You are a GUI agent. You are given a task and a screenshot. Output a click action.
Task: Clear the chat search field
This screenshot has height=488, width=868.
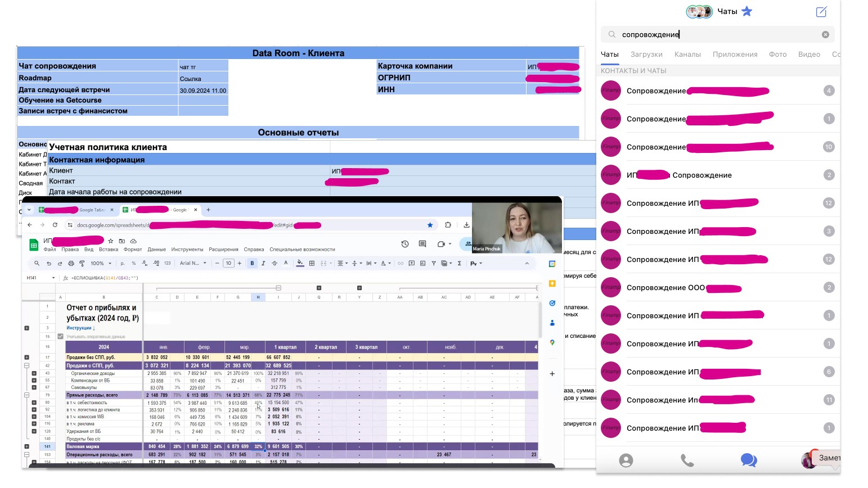825,34
